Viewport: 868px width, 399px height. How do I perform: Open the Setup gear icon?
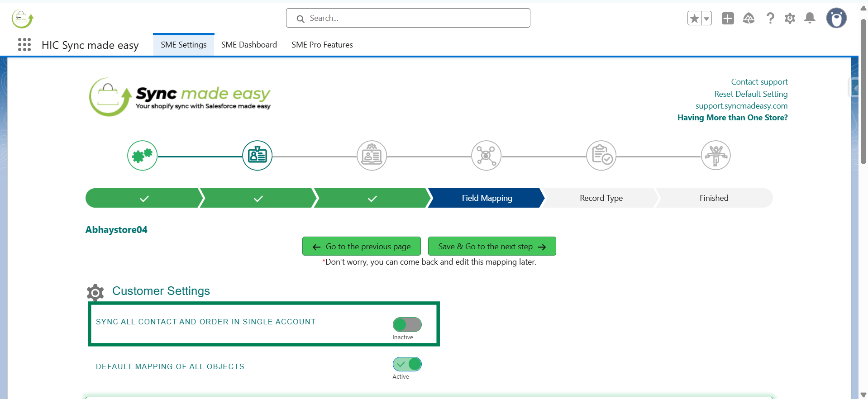[x=790, y=19]
